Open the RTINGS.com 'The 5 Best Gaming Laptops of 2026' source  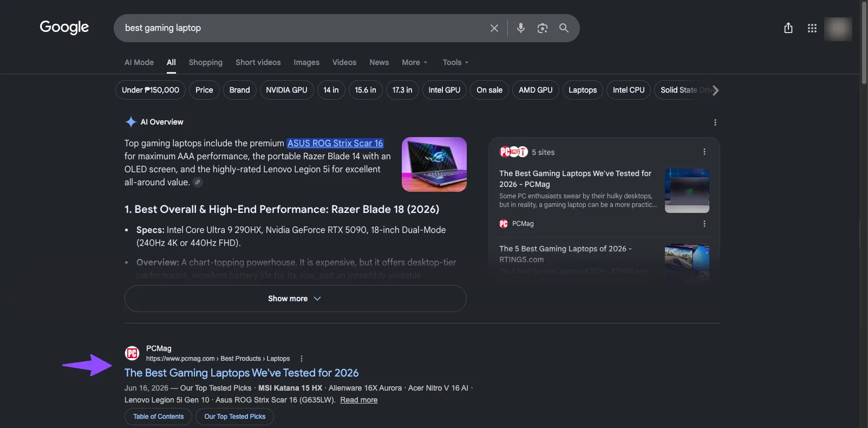coord(565,254)
